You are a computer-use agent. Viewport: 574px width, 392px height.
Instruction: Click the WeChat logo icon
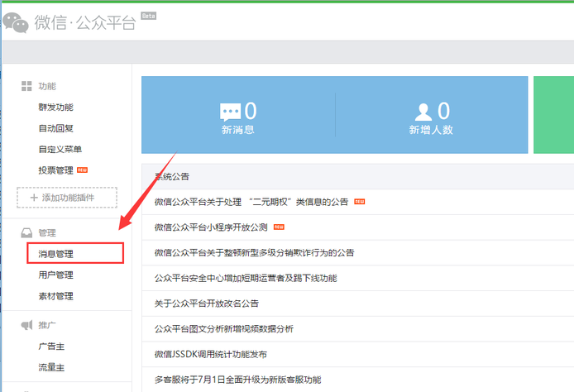coord(16,22)
